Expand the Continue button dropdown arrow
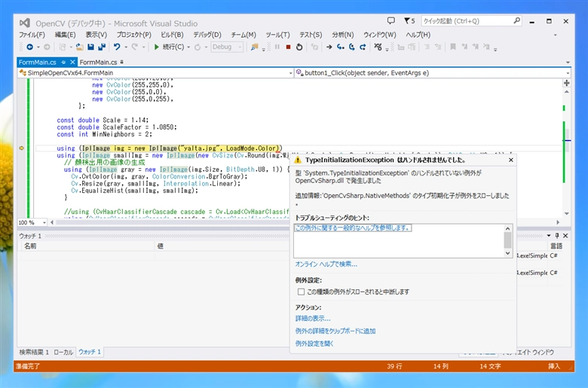588x388 pixels. click(188, 47)
